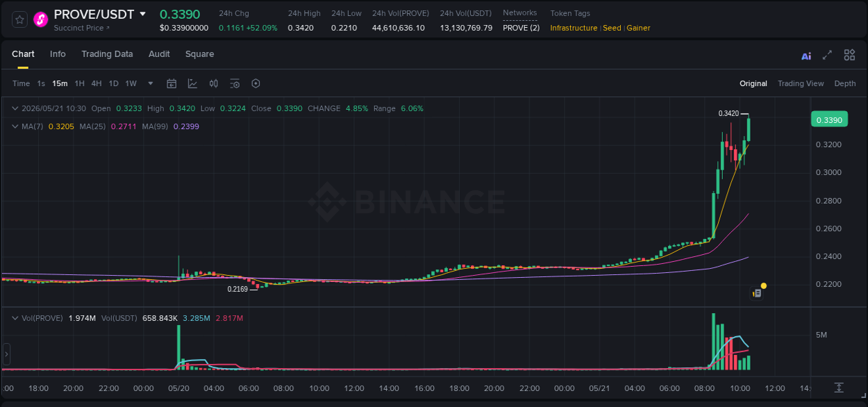Viewport: 868px width, 407px height.
Task: Open the go-to-date calendar icon
Action: (172, 83)
